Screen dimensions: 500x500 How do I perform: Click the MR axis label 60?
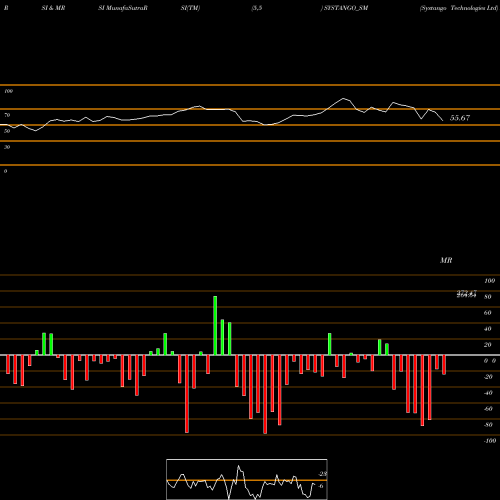click(488, 313)
